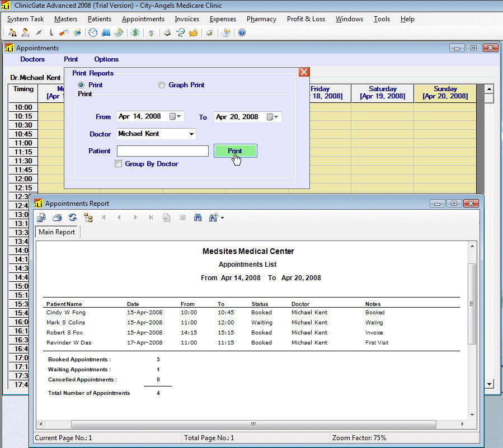Open the Pharmacy menu
This screenshot has height=448, width=503.
pyautogui.click(x=261, y=19)
